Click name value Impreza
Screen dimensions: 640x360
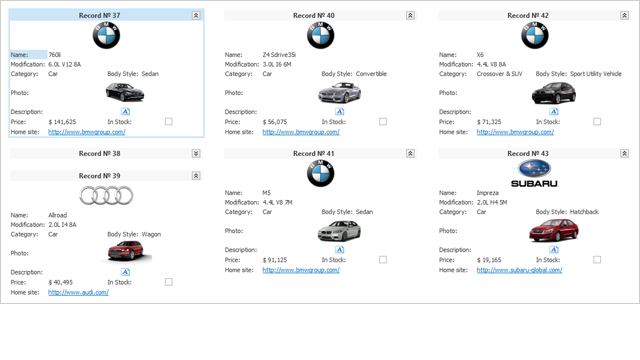488,193
